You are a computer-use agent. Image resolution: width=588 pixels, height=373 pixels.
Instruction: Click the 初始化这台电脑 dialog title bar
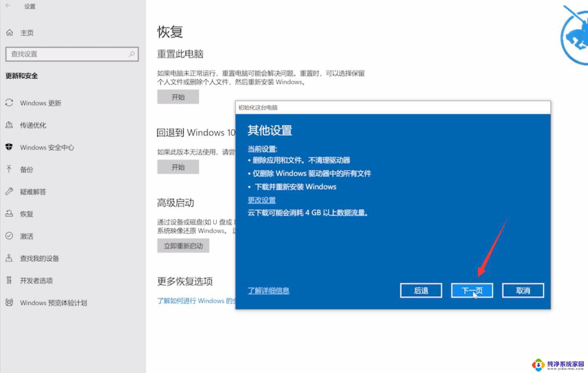pyautogui.click(x=393, y=107)
